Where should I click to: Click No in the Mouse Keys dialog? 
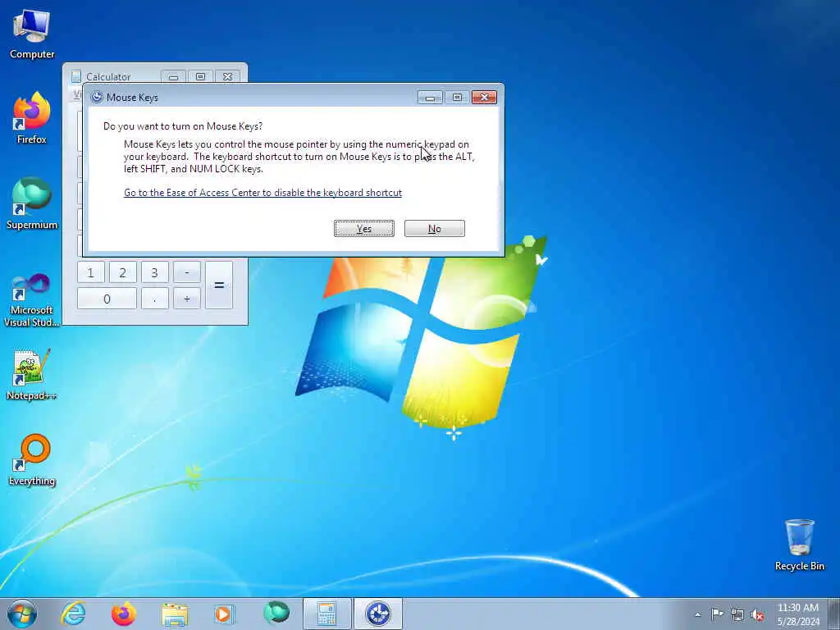pyautogui.click(x=435, y=229)
